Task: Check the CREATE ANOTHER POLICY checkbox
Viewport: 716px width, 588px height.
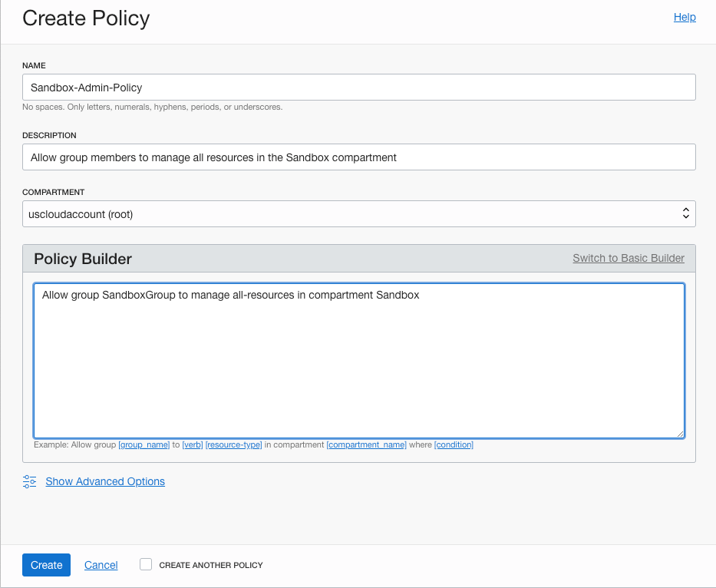Action: pyautogui.click(x=145, y=564)
